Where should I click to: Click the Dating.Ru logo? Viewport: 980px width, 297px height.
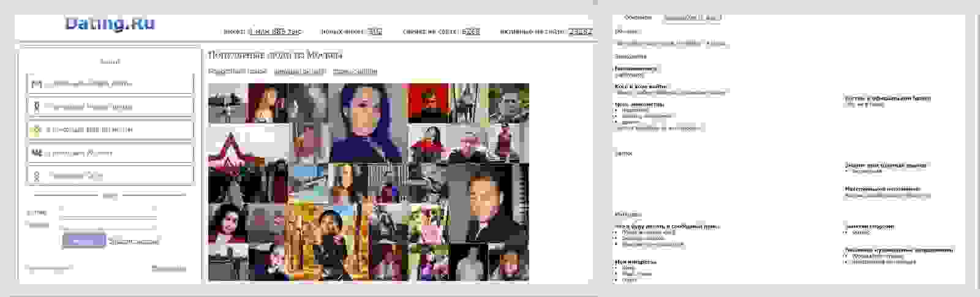110,24
